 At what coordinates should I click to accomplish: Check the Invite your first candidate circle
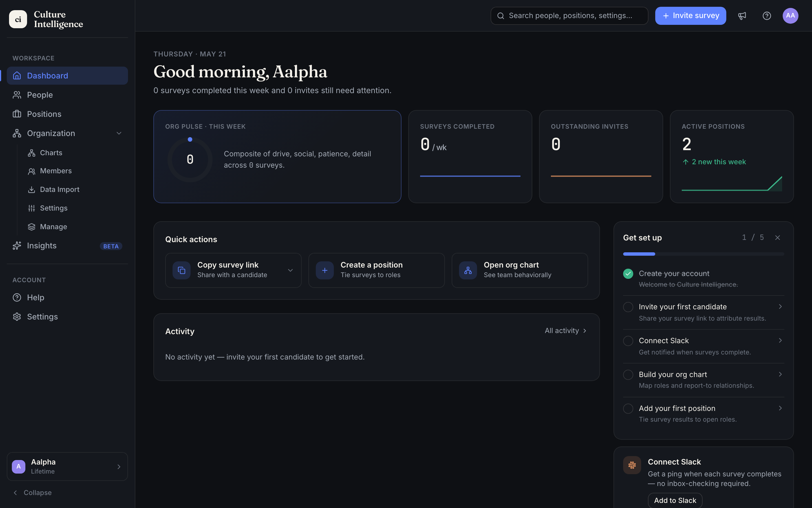point(628,307)
